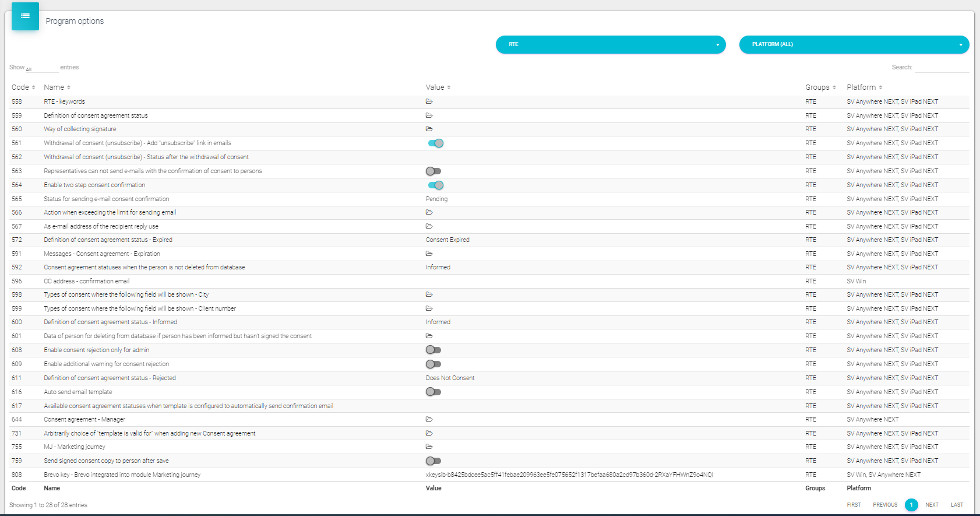
Task: Open the hamburger menu button
Action: 25,16
